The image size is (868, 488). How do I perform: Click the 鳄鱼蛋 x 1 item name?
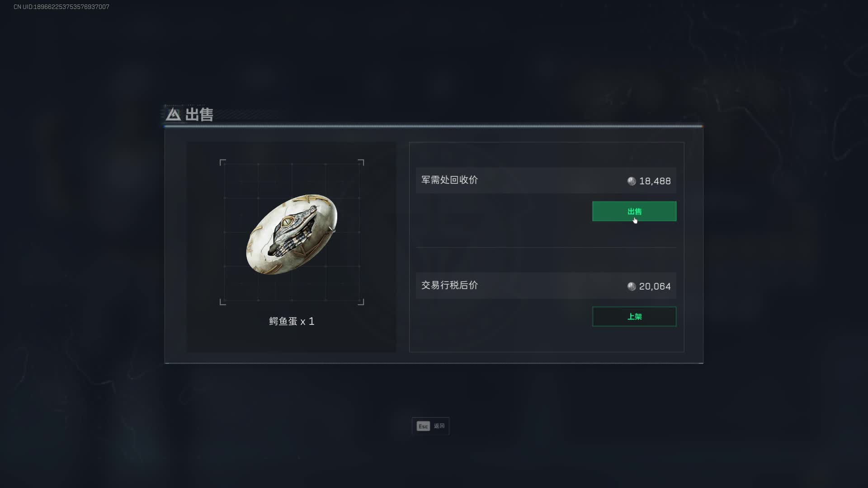click(292, 321)
